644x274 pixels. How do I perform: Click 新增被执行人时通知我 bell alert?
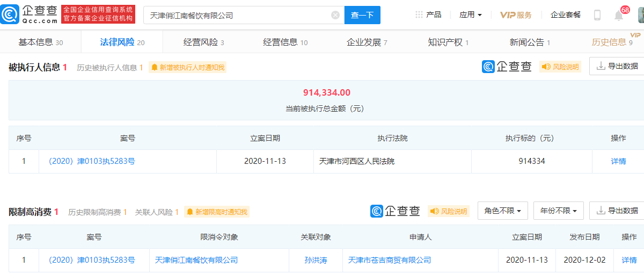pos(188,67)
